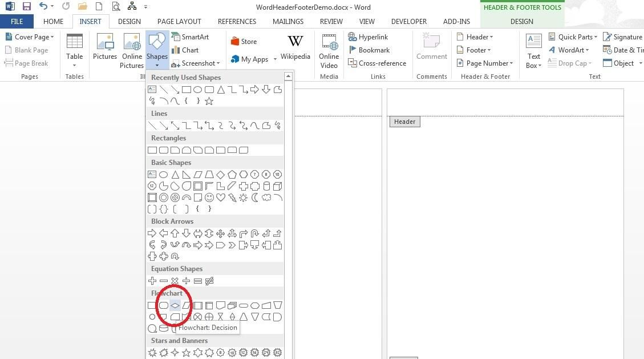Image resolution: width=644 pixels, height=359 pixels.
Task: Select the heart shape in Basic Shapes
Action: pos(220,197)
